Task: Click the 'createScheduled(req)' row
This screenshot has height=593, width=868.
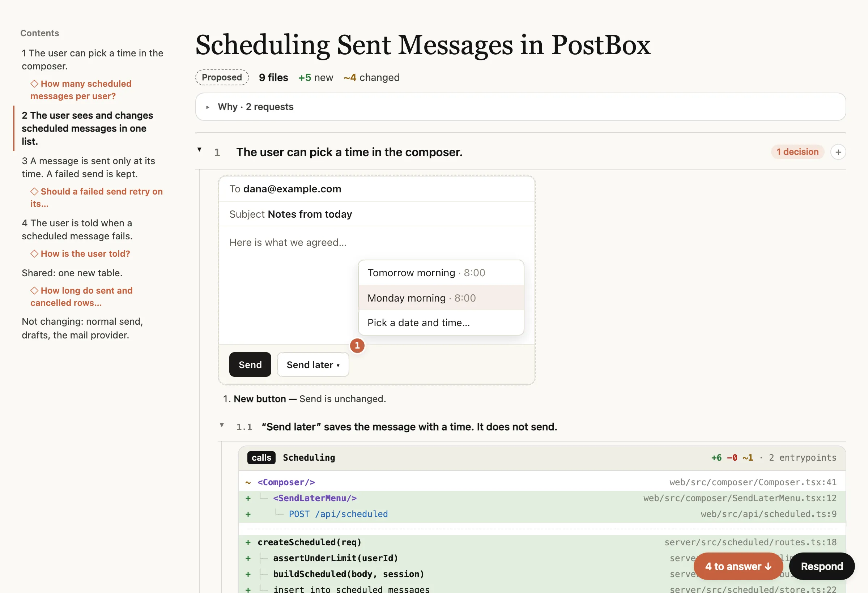Action: [x=542, y=542]
